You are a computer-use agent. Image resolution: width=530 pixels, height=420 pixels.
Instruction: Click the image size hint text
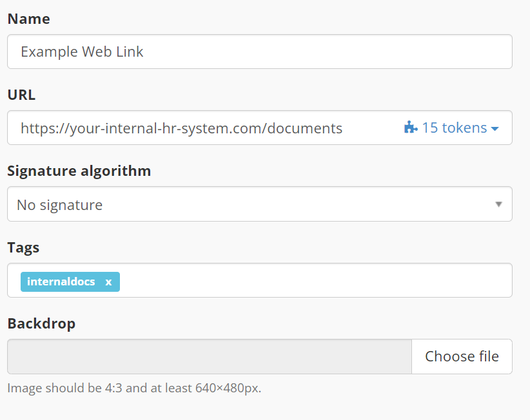tap(134, 388)
